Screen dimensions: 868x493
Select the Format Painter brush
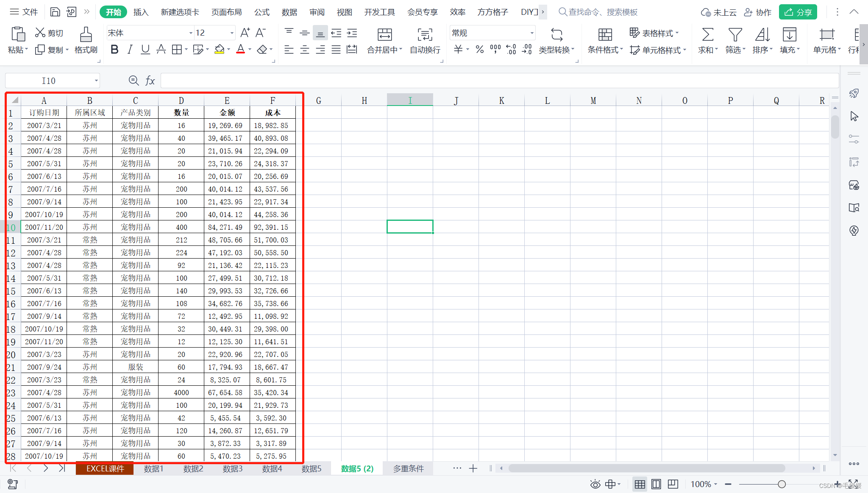(x=86, y=34)
